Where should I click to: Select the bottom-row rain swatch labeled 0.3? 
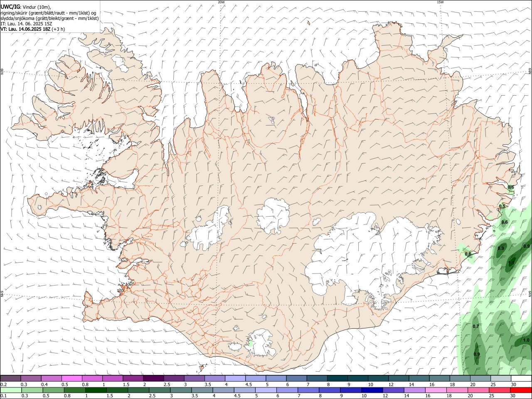[32, 390]
